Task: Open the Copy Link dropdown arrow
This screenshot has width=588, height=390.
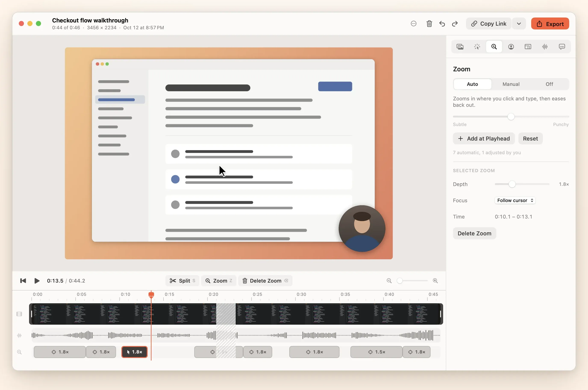Action: click(519, 24)
